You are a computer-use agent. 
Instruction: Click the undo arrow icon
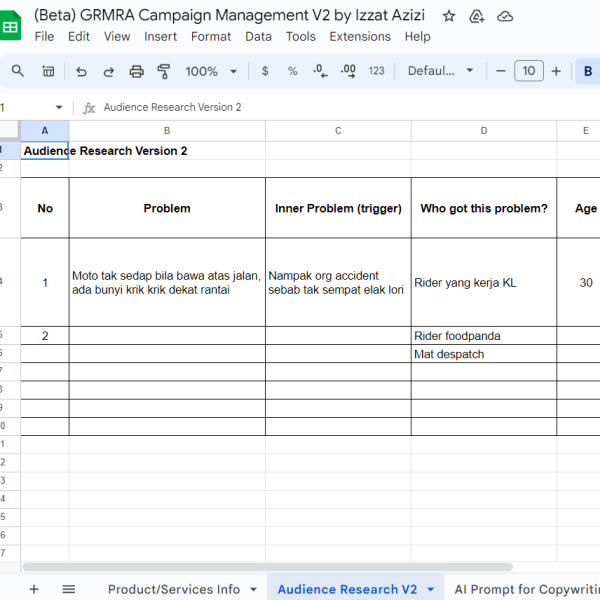click(81, 71)
